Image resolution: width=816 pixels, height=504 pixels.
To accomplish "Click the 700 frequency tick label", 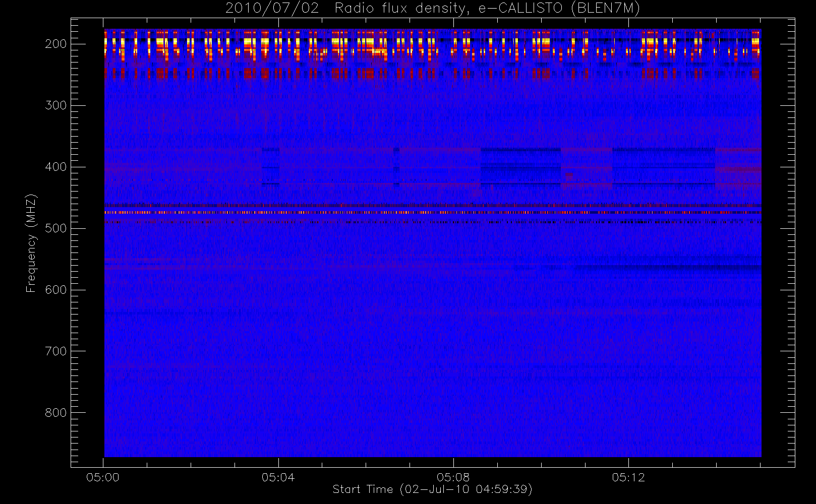I will [56, 351].
